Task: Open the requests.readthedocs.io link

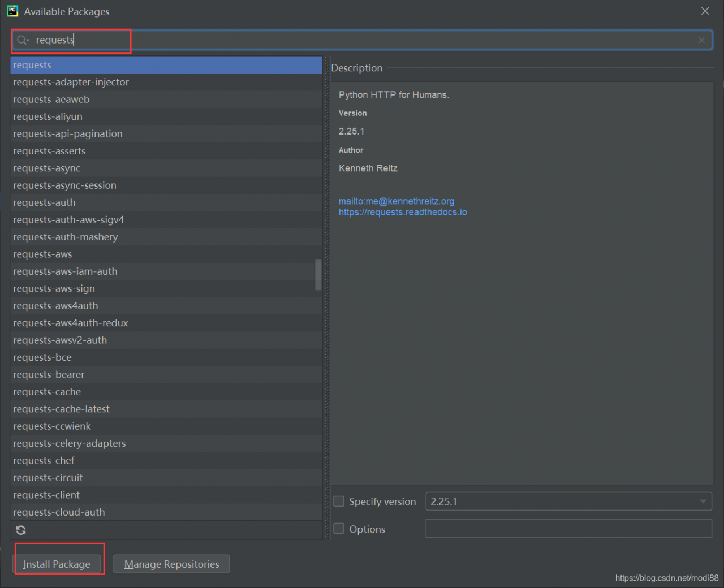Action: [403, 213]
